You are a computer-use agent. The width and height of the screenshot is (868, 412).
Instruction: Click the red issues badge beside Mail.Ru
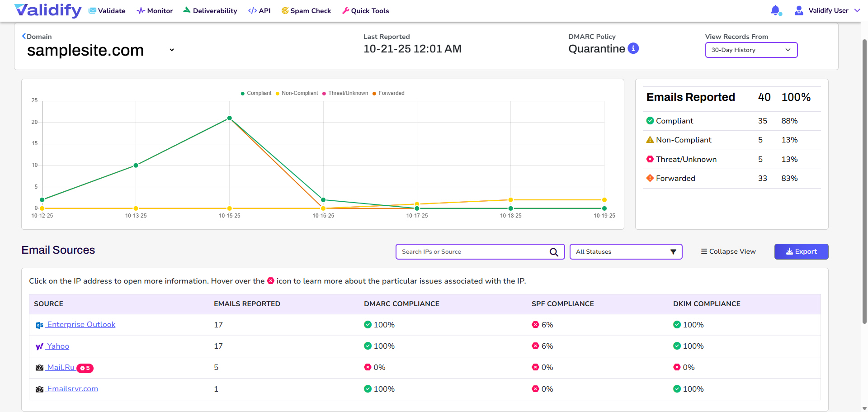pos(85,368)
